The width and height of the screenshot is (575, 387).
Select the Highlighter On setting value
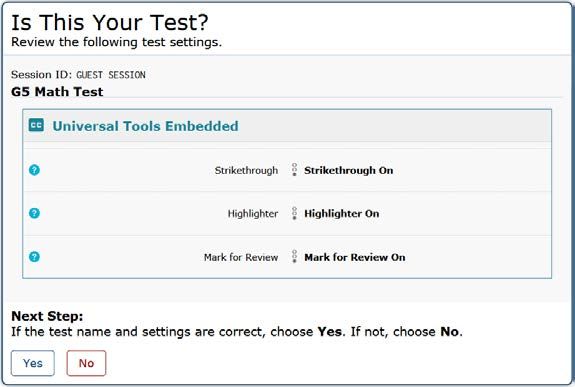[x=341, y=214]
